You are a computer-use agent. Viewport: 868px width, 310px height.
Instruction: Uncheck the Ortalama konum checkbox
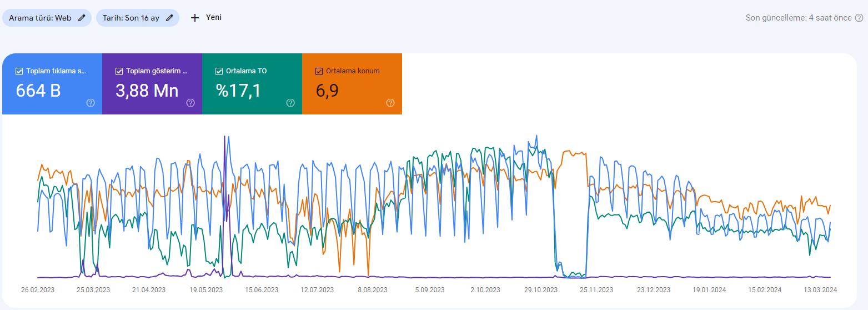(319, 71)
